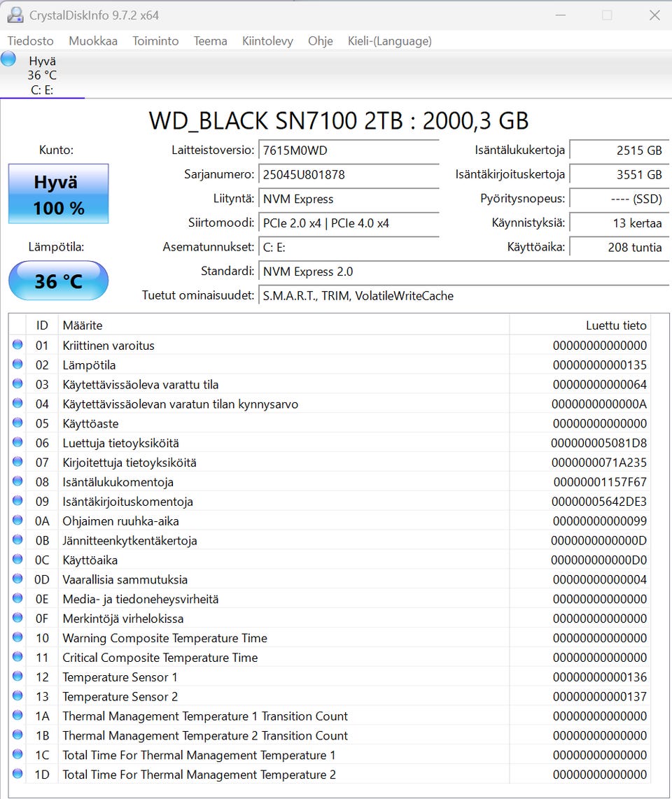Click the status orb for Temperature Sensor 1
The image size is (672, 799).
click(x=17, y=676)
